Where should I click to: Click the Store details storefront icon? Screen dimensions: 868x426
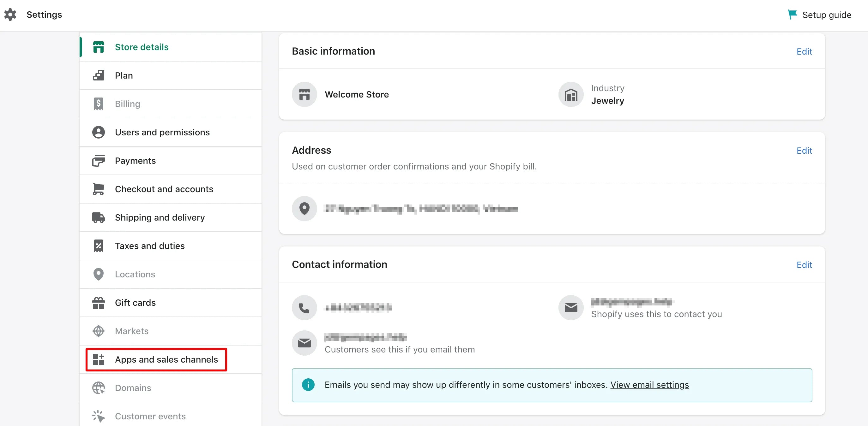98,47
